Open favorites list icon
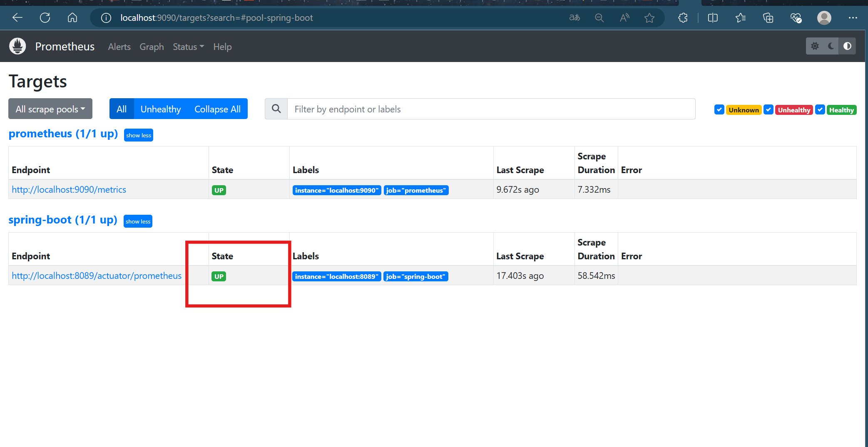Screen dimensions: 868x447 [741, 17]
